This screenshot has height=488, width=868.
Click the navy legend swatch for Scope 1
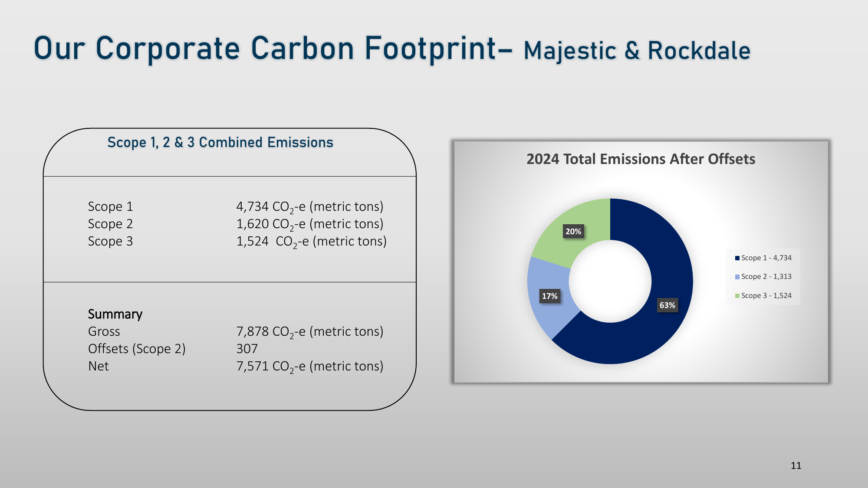(x=737, y=258)
